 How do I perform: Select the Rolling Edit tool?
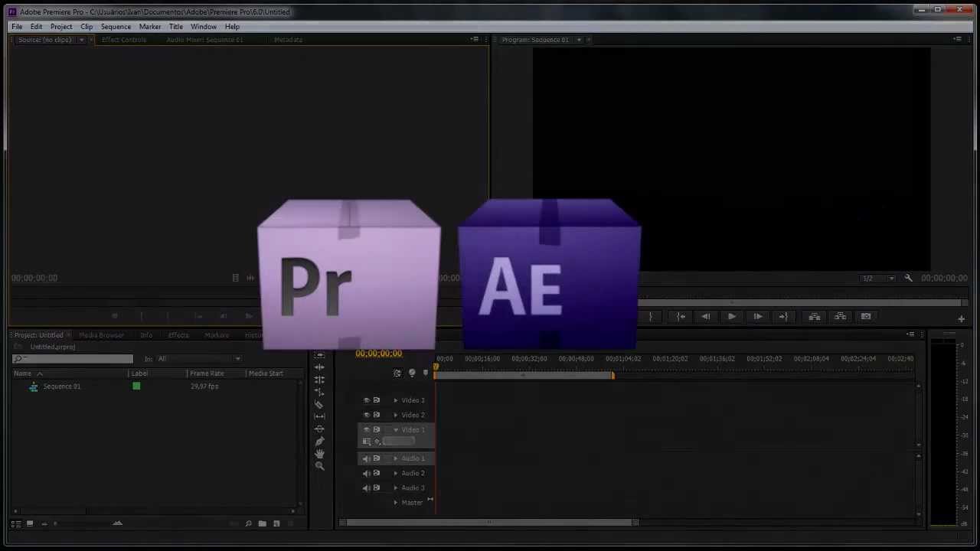tap(319, 380)
